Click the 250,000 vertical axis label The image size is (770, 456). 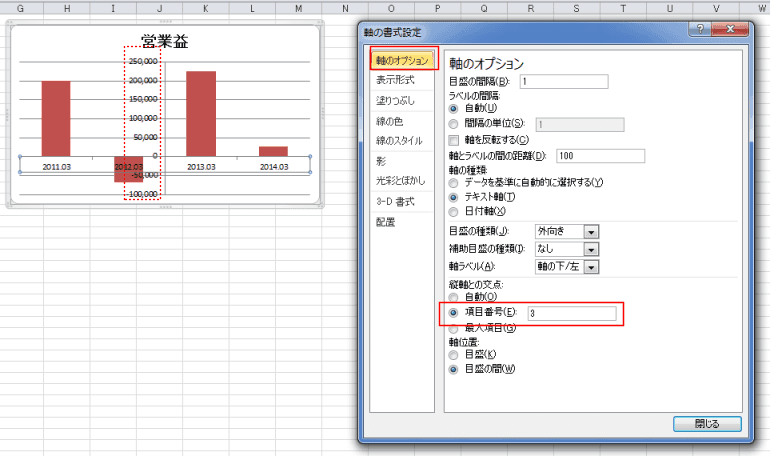point(143,61)
